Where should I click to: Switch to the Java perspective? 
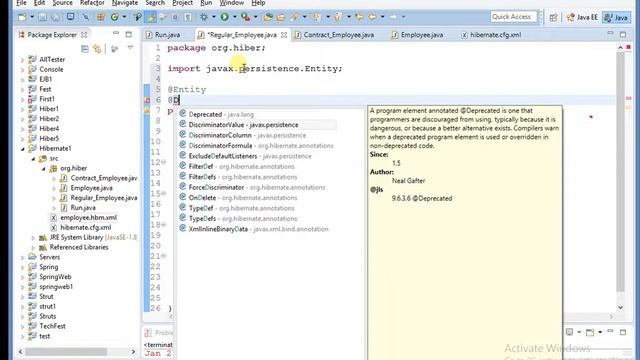pos(616,17)
